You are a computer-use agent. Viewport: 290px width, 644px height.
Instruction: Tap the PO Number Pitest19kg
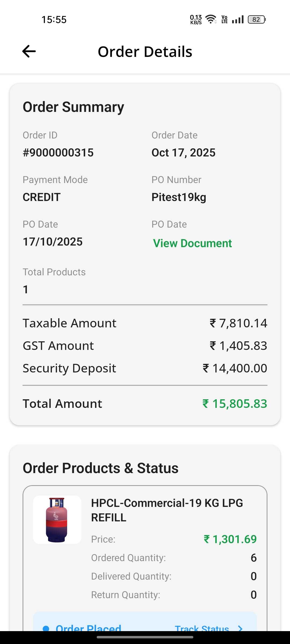click(179, 197)
